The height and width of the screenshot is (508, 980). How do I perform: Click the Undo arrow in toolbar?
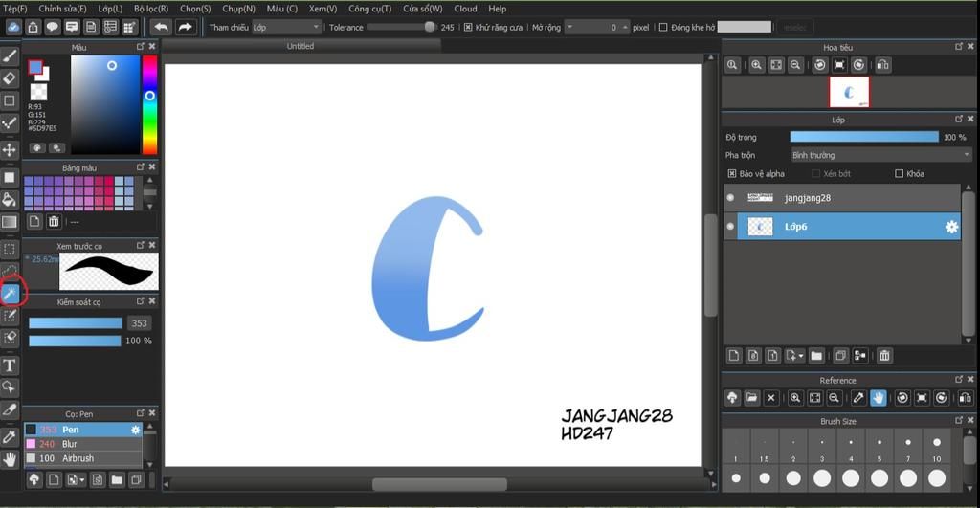point(161,27)
